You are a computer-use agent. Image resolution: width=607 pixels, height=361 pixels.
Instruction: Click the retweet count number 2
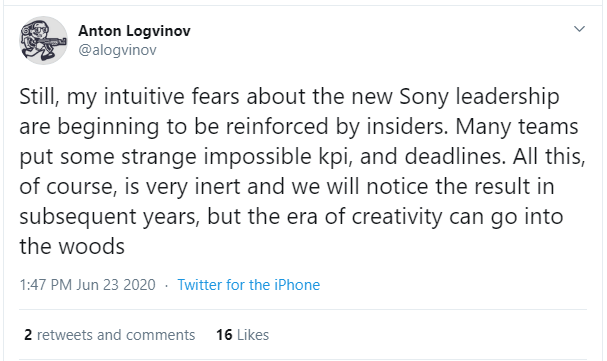point(28,335)
